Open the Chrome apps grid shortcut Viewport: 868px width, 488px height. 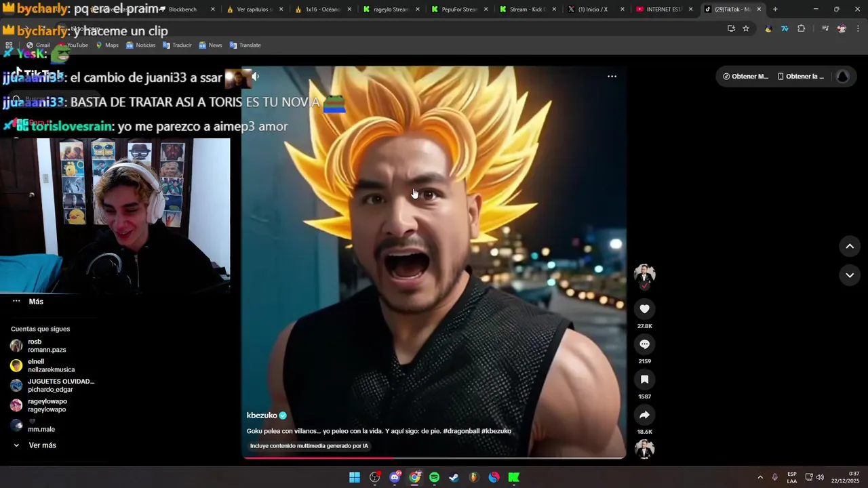pos(9,45)
